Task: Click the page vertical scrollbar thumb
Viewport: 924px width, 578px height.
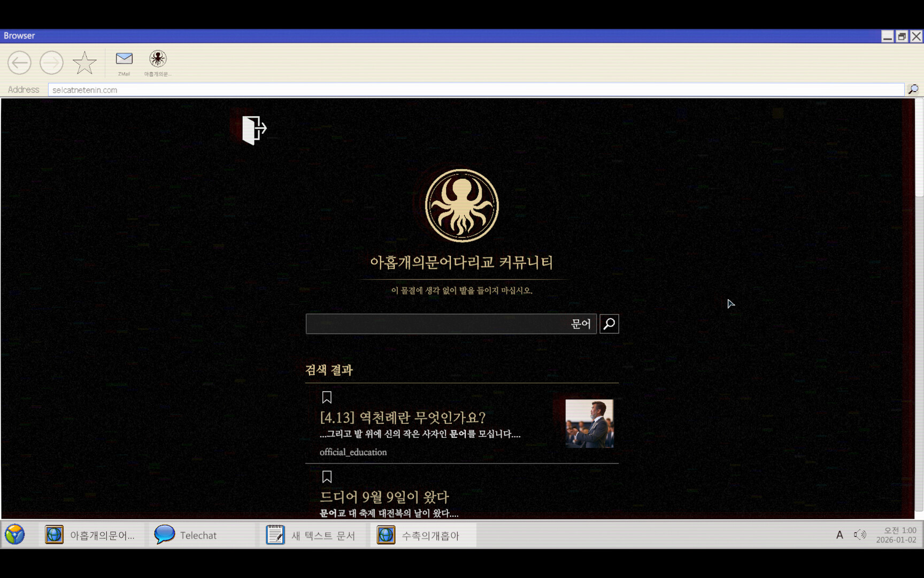Action: [x=919, y=148]
